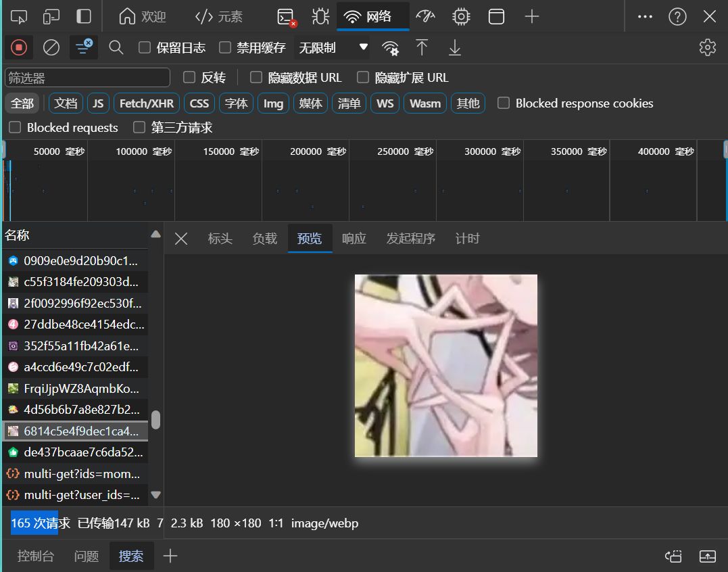Activate the inspect element picker icon
The width and height of the screenshot is (728, 572).
coord(18,17)
